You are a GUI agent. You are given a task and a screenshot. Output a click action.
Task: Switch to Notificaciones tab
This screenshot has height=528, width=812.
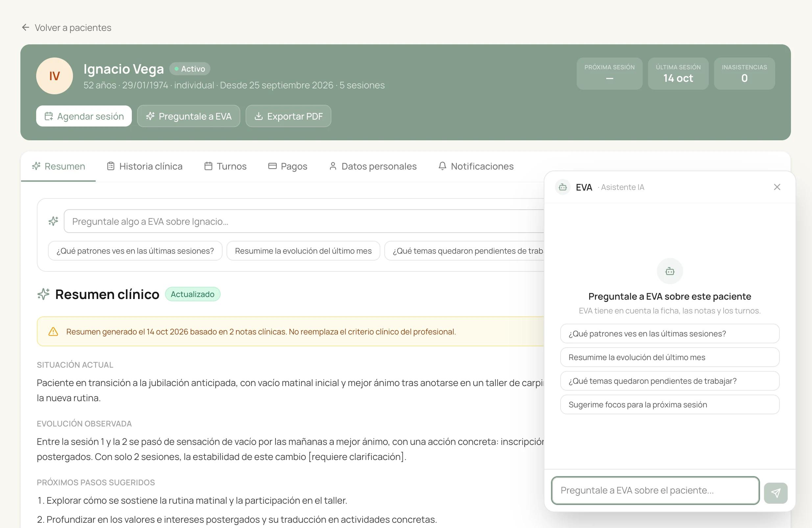[476, 166]
